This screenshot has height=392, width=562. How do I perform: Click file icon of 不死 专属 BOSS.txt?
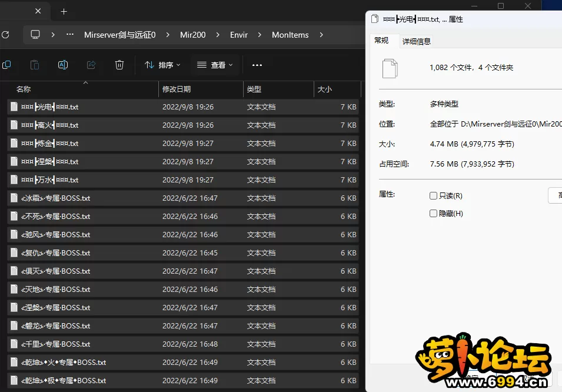pyautogui.click(x=14, y=216)
